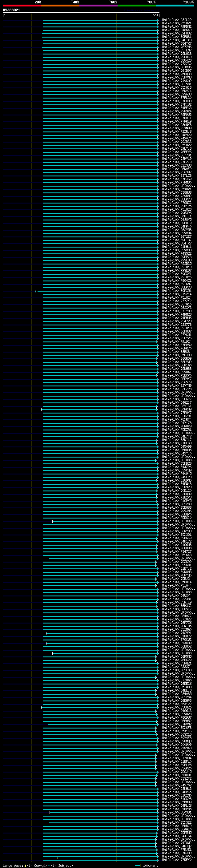The image size is (197, 868).
Task: Select hit UniRef100_A9PDM2
Action: 176,26
